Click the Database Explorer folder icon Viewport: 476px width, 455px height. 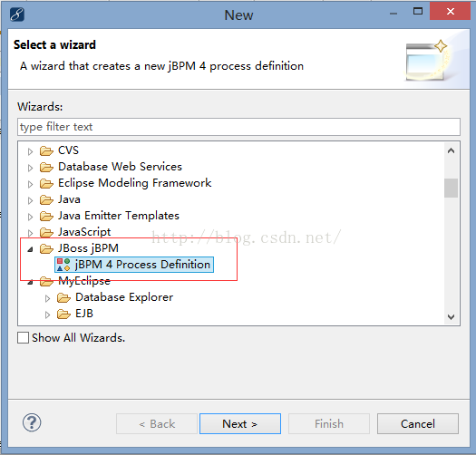(63, 298)
